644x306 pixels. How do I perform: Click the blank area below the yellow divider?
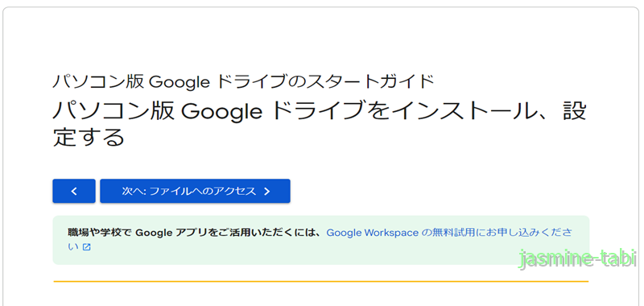pos(320,296)
